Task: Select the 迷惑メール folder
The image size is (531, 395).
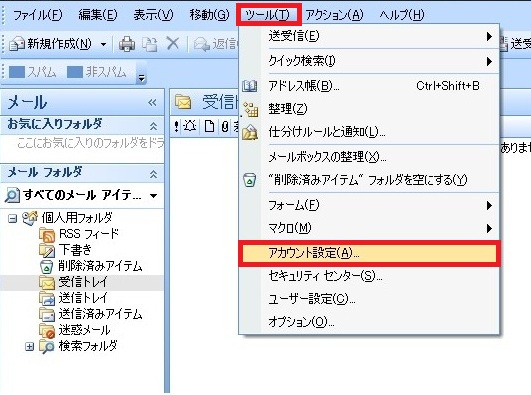Action: pos(84,330)
